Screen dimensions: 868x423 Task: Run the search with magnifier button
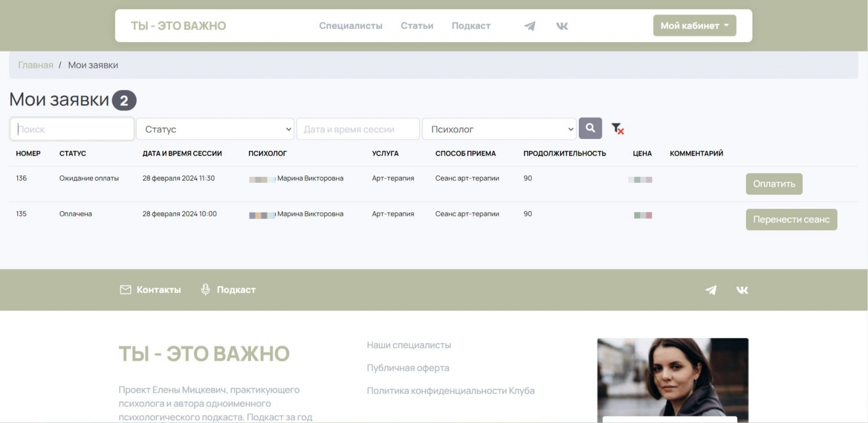coord(590,129)
